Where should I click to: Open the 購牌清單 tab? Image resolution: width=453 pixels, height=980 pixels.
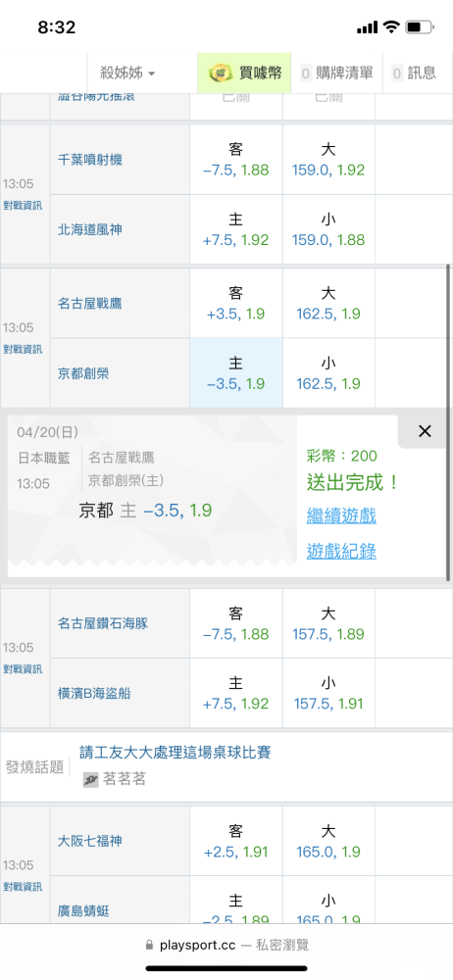(x=337, y=73)
